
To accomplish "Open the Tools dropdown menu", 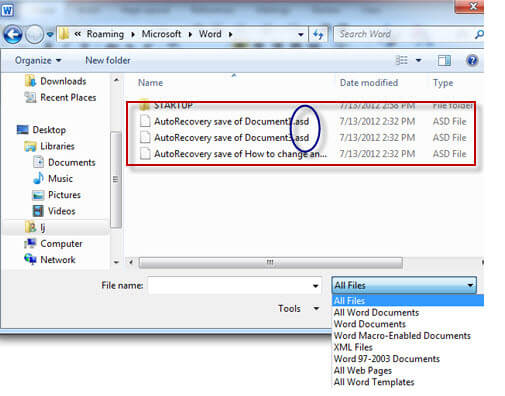I will pyautogui.click(x=298, y=308).
